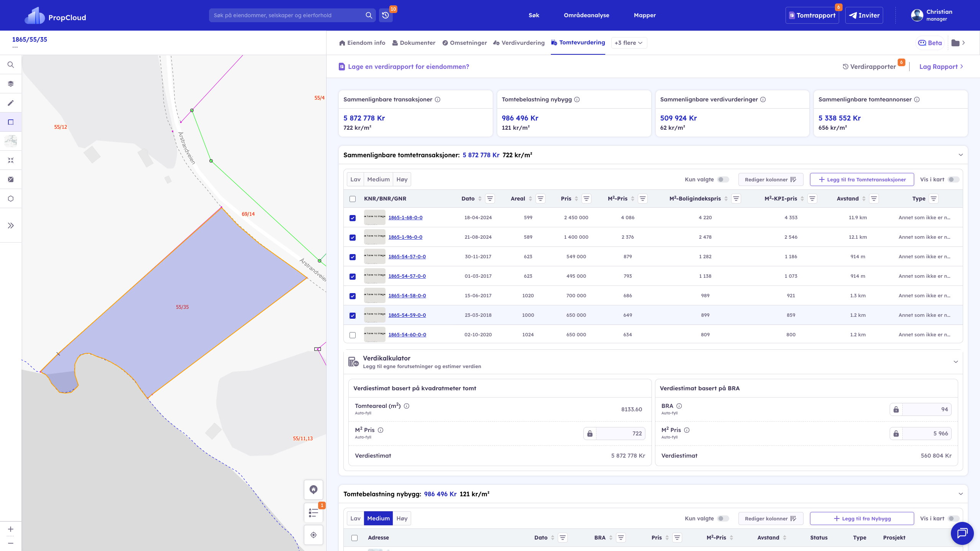Open the map layers tool

[11, 84]
